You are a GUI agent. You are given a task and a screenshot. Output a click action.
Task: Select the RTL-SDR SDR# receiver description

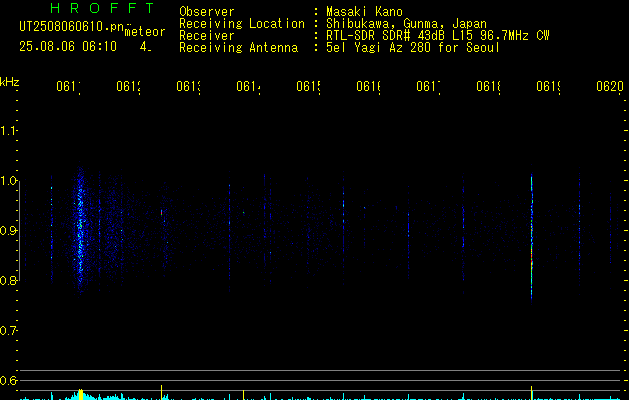pyautogui.click(x=438, y=36)
